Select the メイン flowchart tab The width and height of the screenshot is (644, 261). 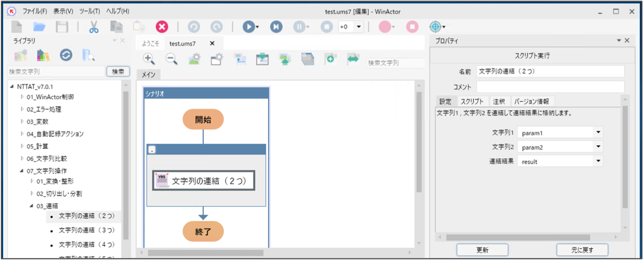[149, 75]
